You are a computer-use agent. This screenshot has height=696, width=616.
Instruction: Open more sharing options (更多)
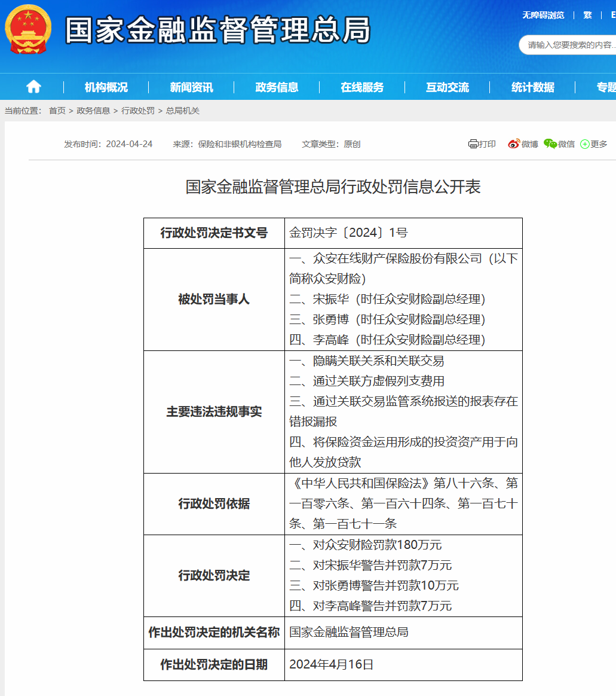click(x=594, y=144)
